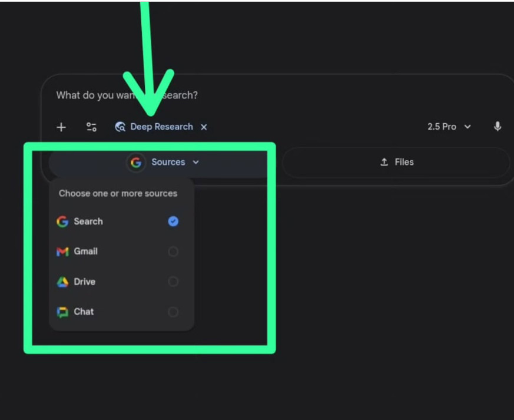Activate the microphone voice input icon
514x420 pixels.
(x=498, y=127)
